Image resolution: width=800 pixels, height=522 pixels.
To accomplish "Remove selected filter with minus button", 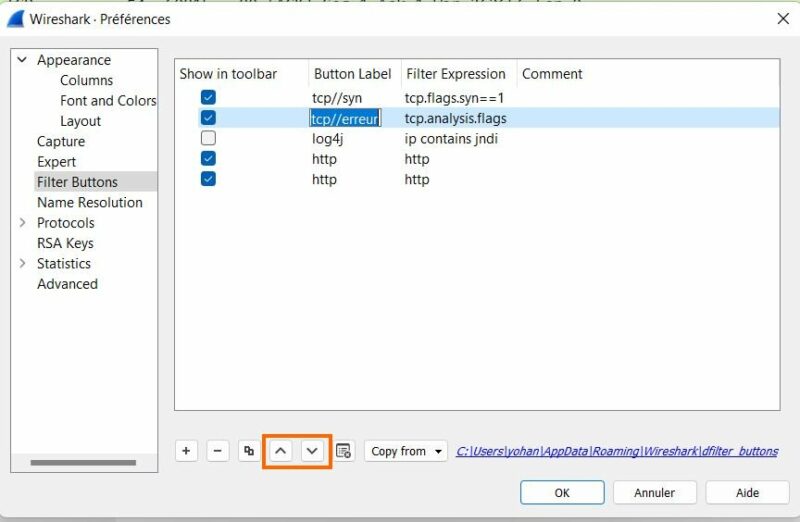I will 217,451.
